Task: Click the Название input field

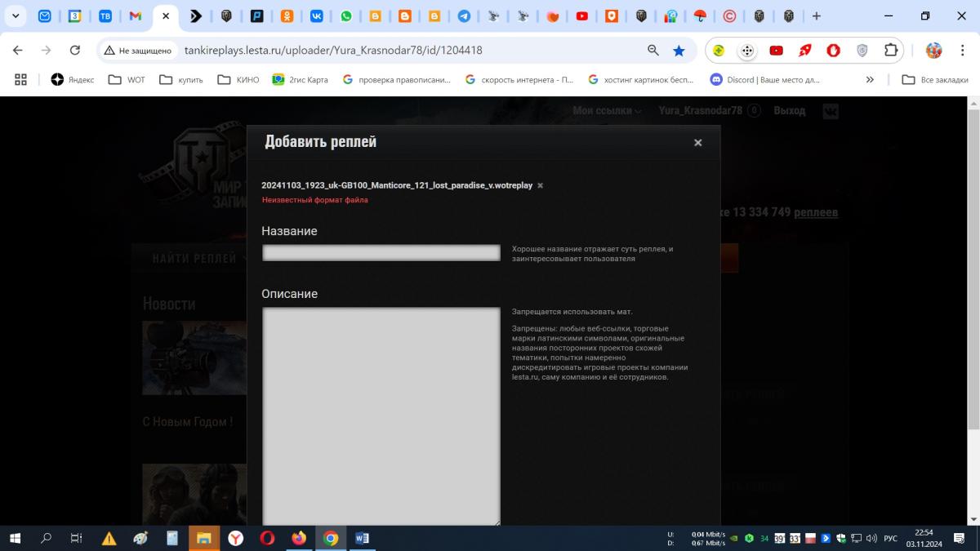Action: 381,253
